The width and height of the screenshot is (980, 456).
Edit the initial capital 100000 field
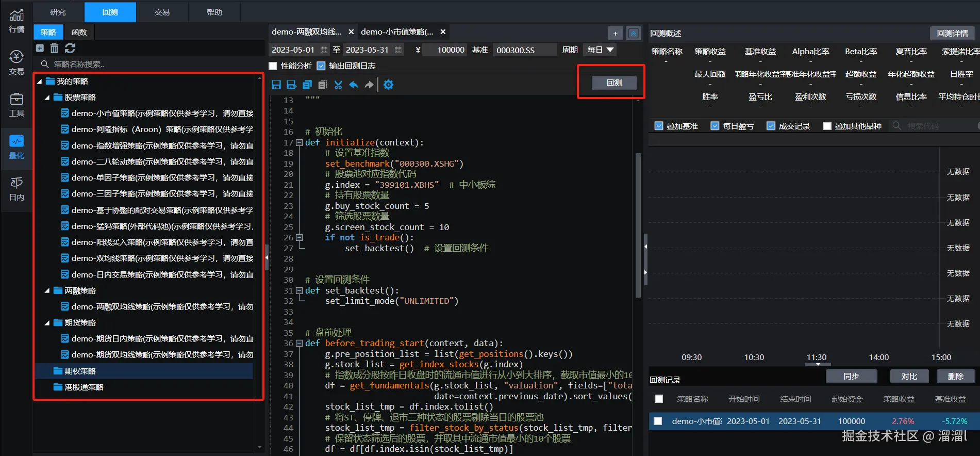(445, 50)
